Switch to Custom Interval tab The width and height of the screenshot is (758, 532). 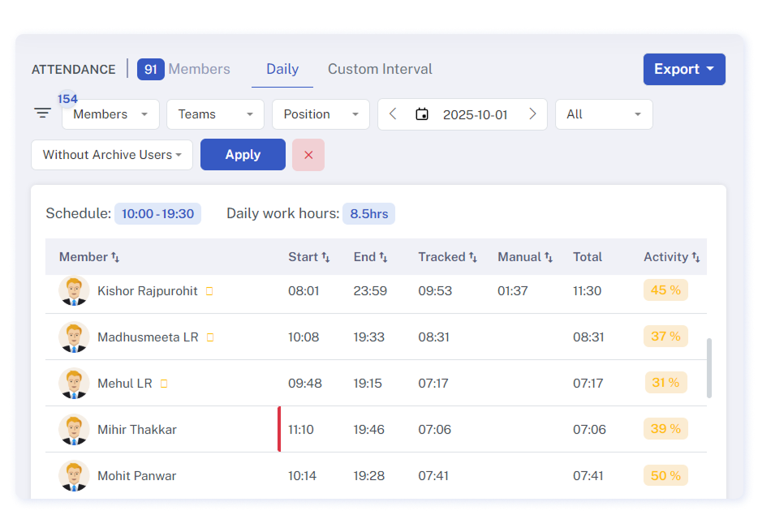tap(380, 70)
